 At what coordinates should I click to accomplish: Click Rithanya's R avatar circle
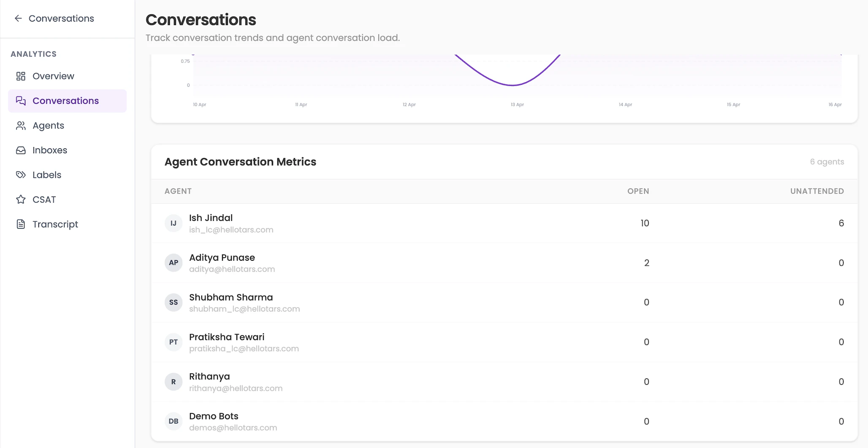point(173,381)
